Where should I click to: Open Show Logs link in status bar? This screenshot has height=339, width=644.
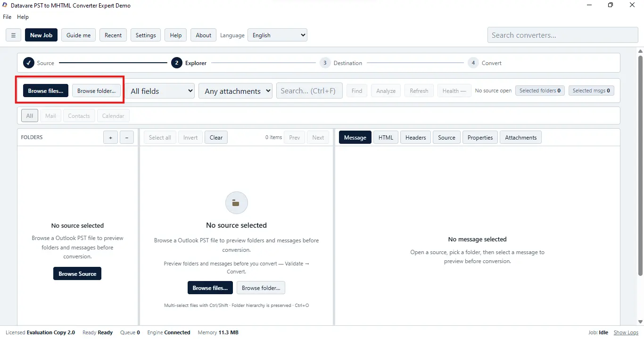pos(626,332)
